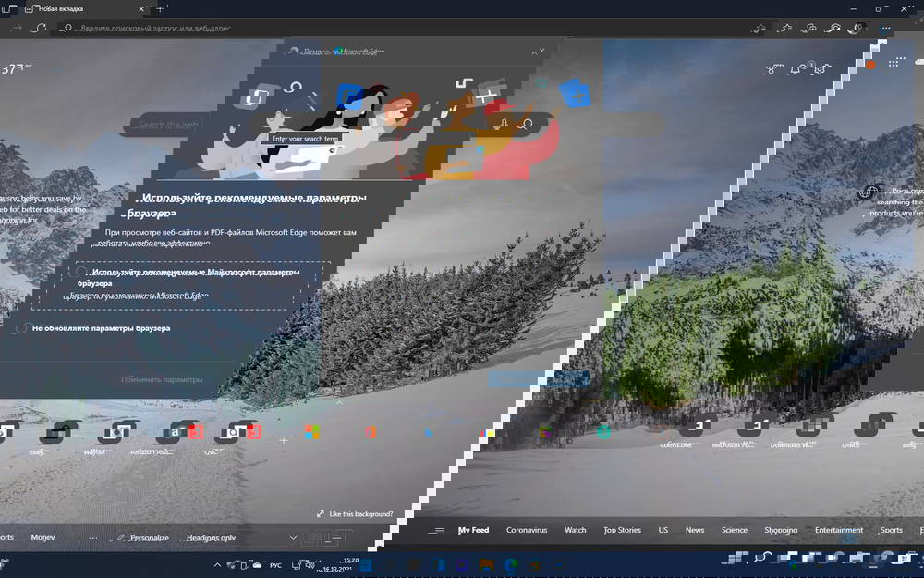
Task: Select the Coronavirus feed tab
Action: (527, 530)
